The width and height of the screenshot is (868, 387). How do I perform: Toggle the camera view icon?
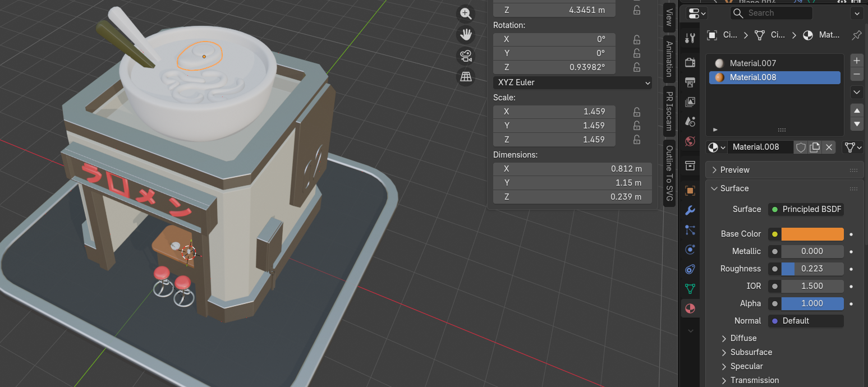(465, 56)
